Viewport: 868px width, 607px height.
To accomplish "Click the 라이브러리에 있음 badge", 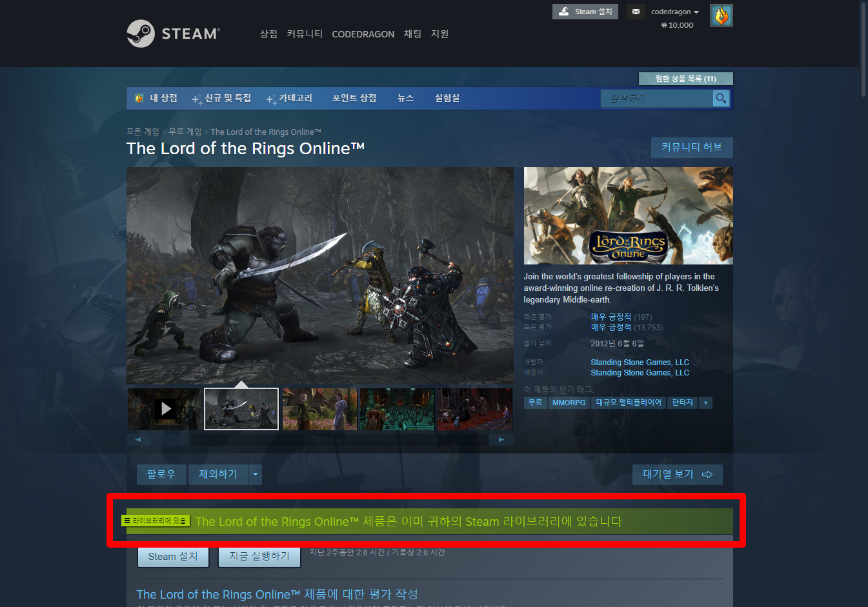I will [x=156, y=521].
